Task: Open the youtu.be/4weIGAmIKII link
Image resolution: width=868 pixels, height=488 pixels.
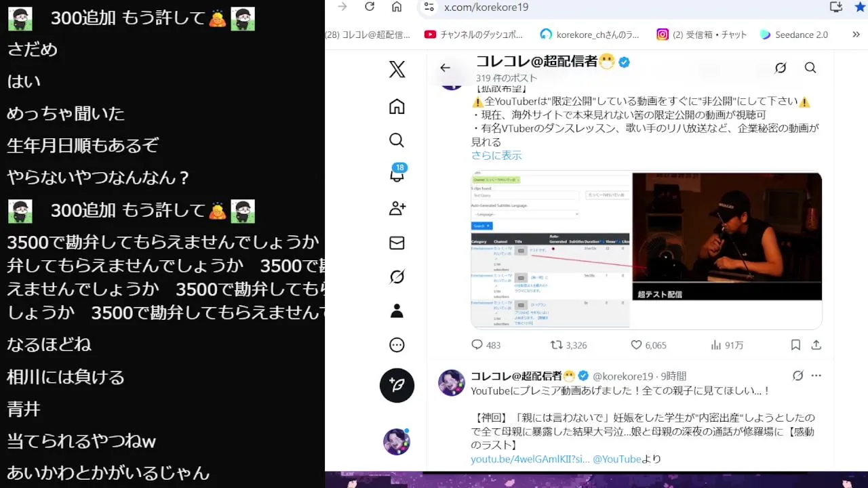Action: 530,459
